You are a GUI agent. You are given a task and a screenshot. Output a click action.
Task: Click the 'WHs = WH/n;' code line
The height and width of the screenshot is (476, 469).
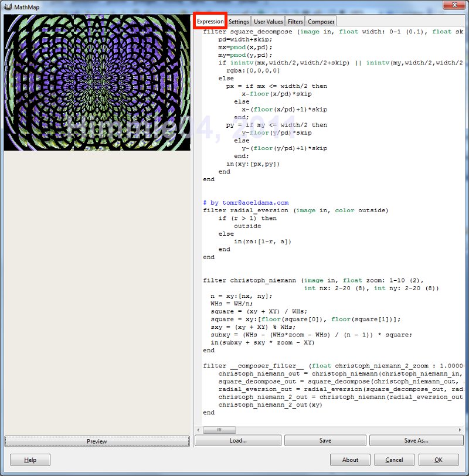(x=232, y=304)
